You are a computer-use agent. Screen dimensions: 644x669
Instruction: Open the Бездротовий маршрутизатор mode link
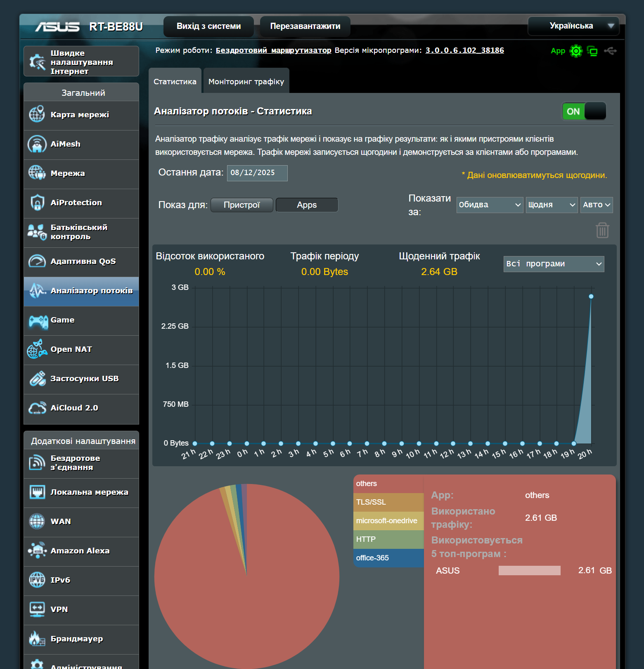[x=273, y=50]
